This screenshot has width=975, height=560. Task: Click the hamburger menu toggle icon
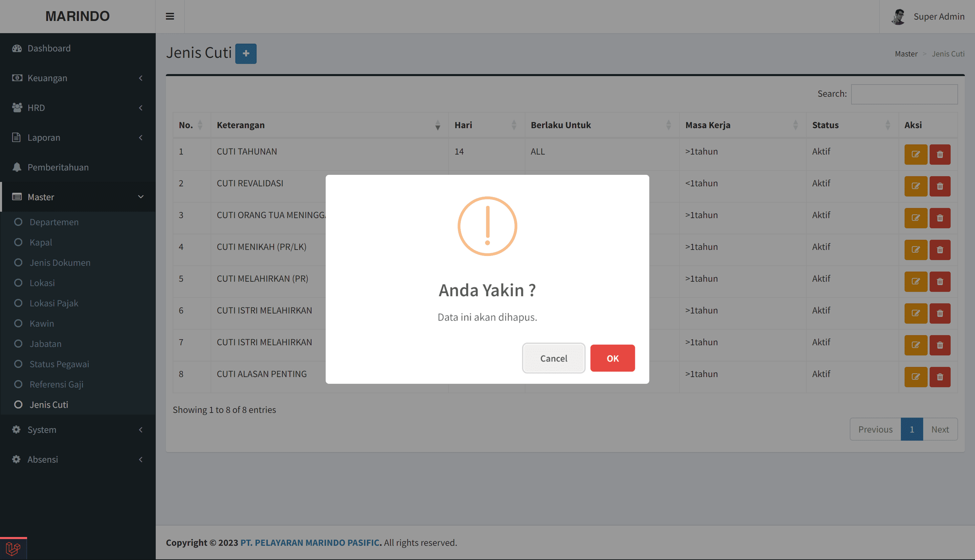170,16
